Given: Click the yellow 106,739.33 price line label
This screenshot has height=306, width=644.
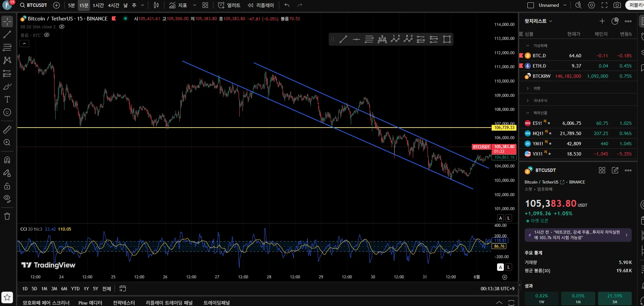Looking at the screenshot, I should click(504, 128).
